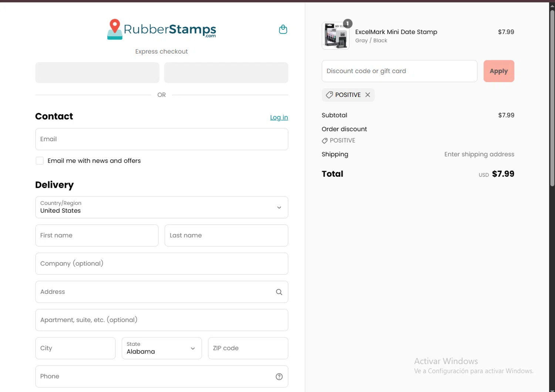Click the Log in link
Screen dimensions: 555x392
tap(279, 117)
